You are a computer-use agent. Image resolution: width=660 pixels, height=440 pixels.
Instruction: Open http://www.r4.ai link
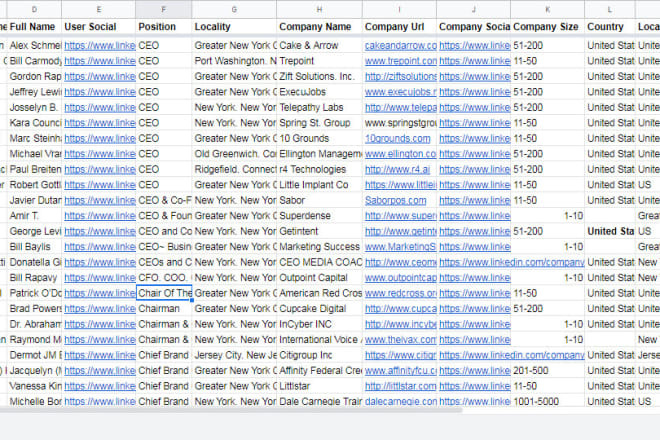[x=397, y=170]
